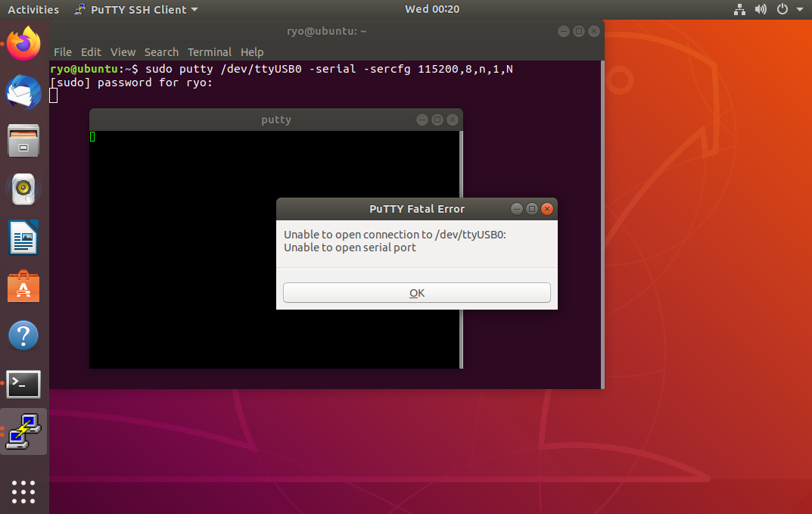Click OK in the PuTTY Fatal Error dialog

pyautogui.click(x=416, y=293)
